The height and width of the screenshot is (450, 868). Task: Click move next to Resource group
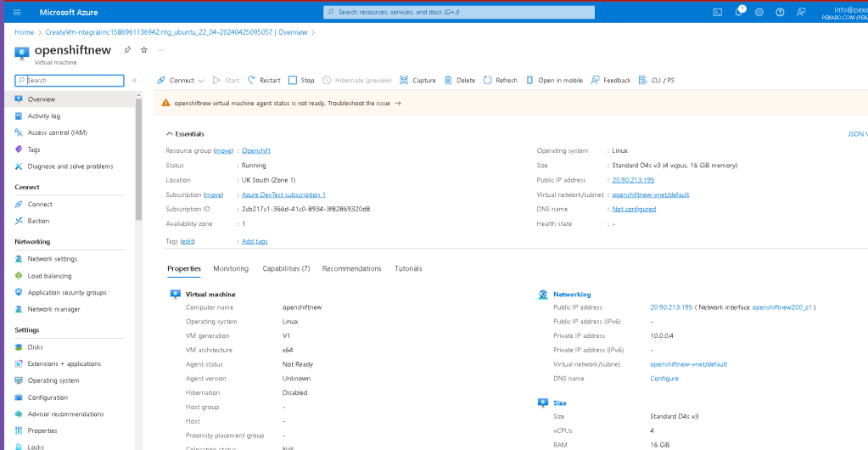(223, 151)
